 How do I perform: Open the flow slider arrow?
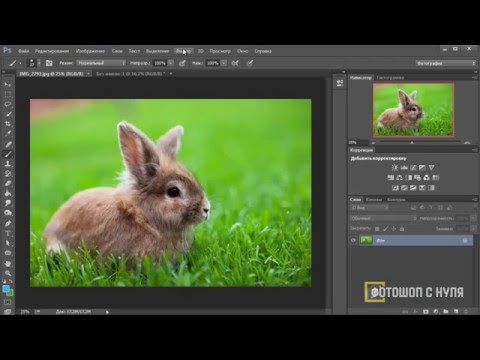tap(224, 63)
